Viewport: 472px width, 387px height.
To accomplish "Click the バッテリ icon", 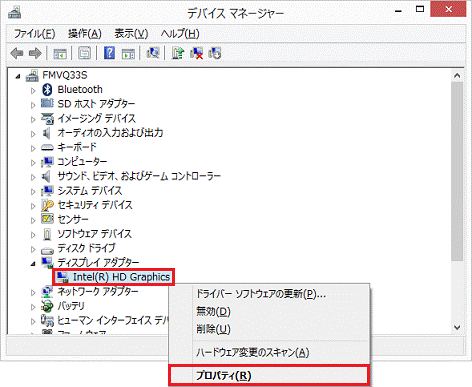I will point(47,306).
